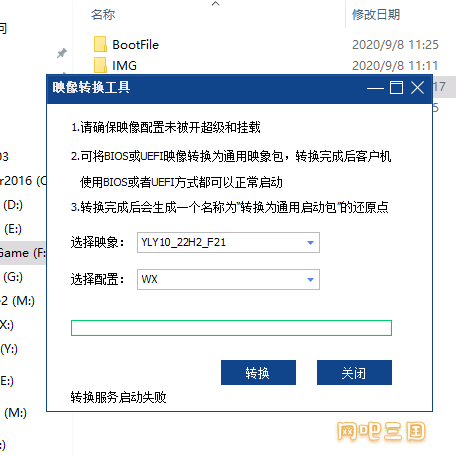Image resolution: width=456 pixels, height=456 pixels.
Task: Click the 关闭 button
Action: [x=354, y=372]
